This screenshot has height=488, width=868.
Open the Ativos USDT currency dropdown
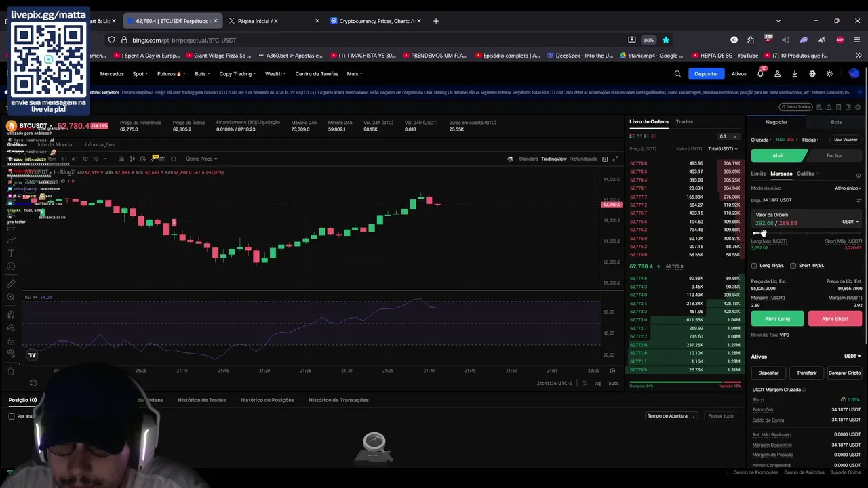[852, 357]
